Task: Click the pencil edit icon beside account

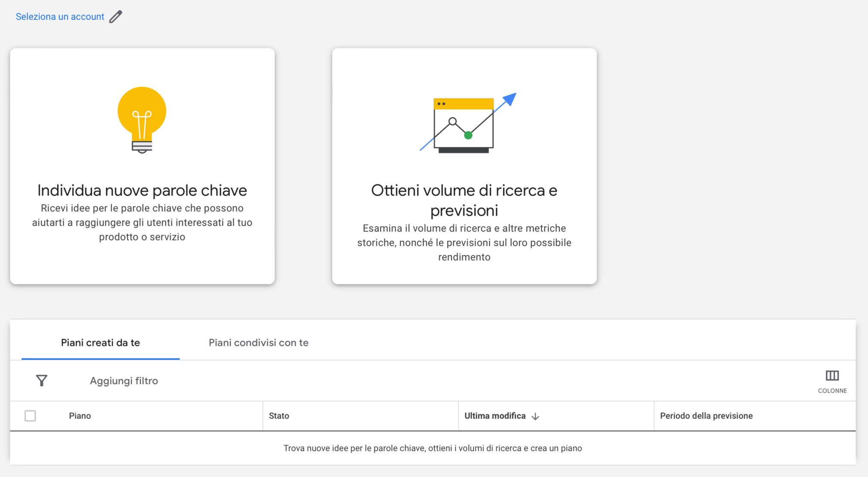Action: [116, 17]
